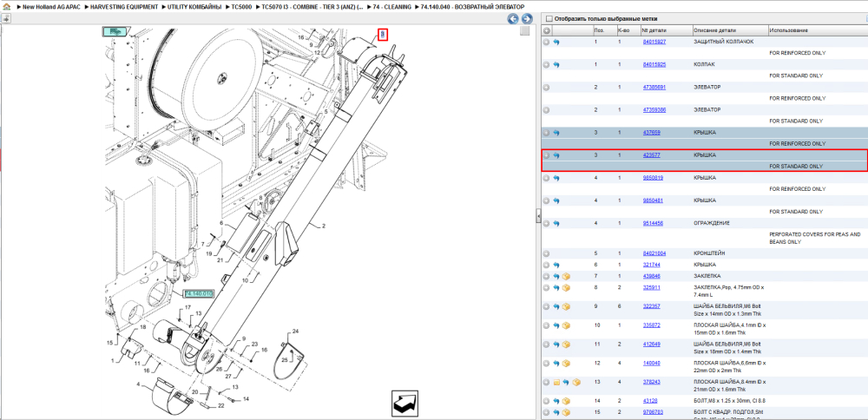Select the 'ОГРАЖДЕНИЕ' description cell
The width and height of the screenshot is (868, 420).
(712, 223)
